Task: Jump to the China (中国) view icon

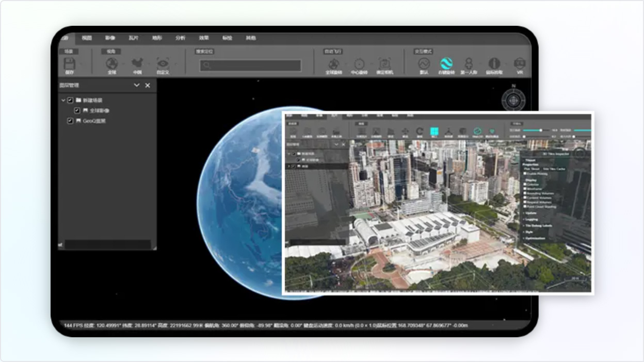Action: click(x=137, y=64)
